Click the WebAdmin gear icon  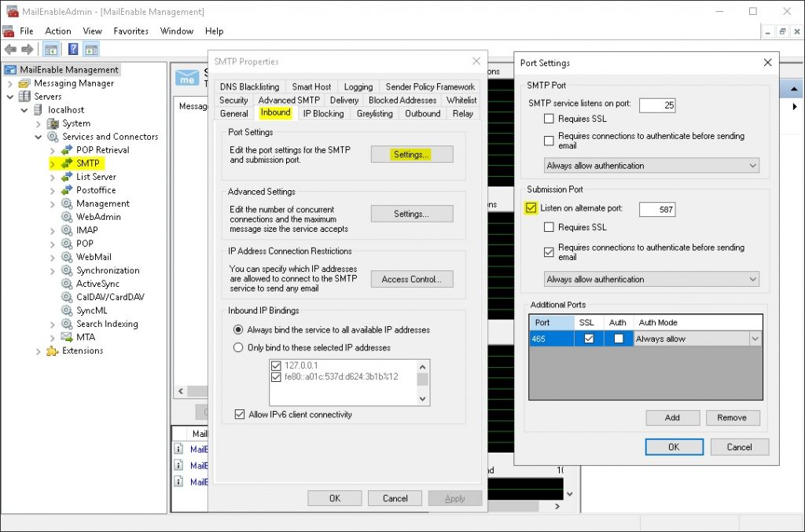click(x=67, y=217)
